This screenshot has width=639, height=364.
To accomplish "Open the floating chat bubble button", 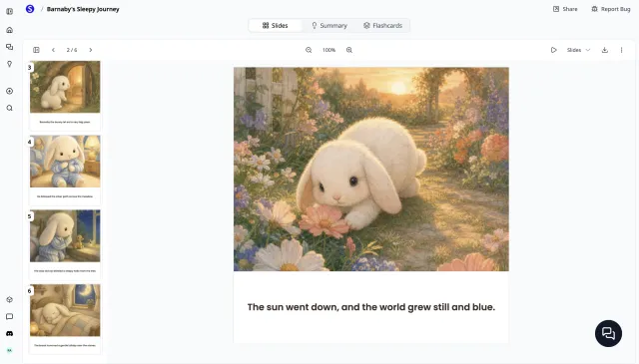I will 608,333.
